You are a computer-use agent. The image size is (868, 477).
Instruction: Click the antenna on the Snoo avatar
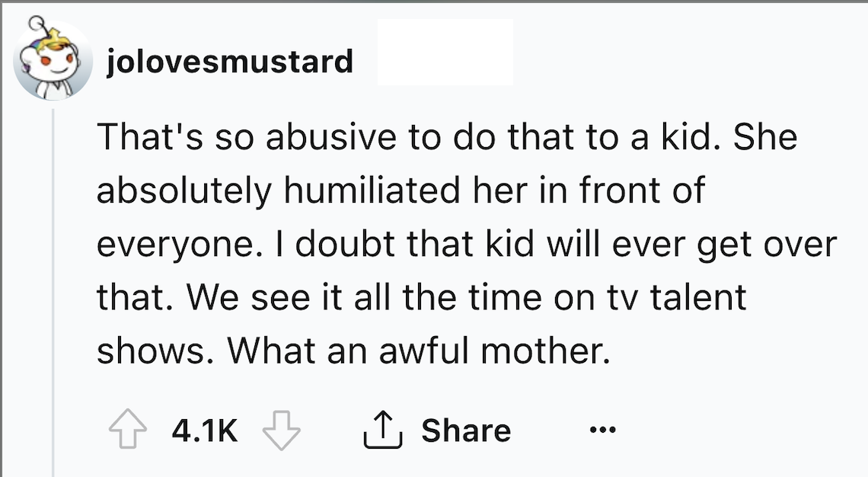[33, 28]
